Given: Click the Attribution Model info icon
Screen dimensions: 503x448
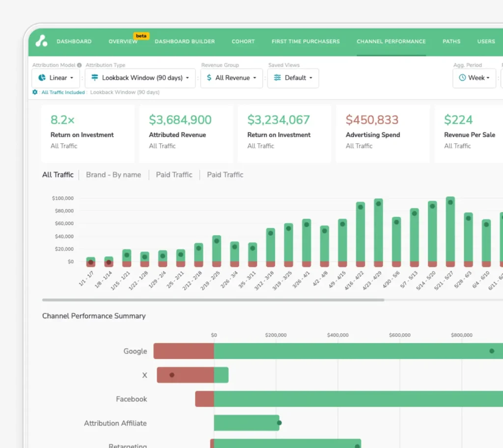Looking at the screenshot, I should 79,65.
